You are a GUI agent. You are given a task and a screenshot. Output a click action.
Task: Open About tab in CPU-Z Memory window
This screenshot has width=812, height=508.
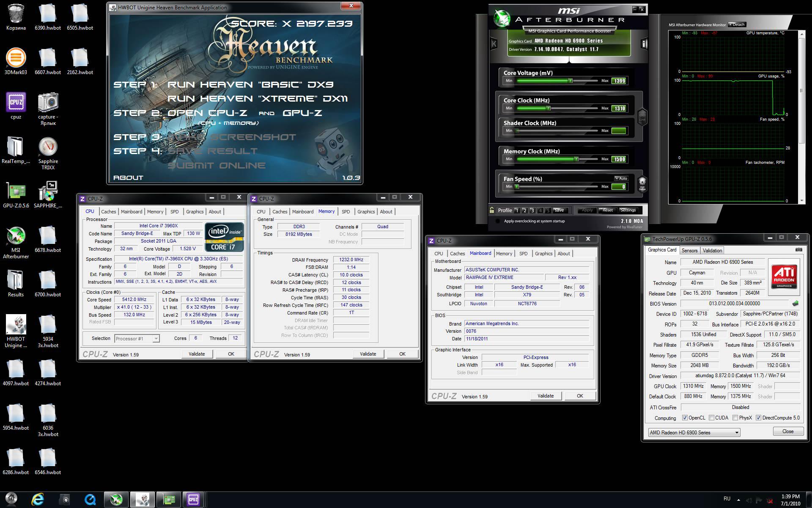coord(386,212)
